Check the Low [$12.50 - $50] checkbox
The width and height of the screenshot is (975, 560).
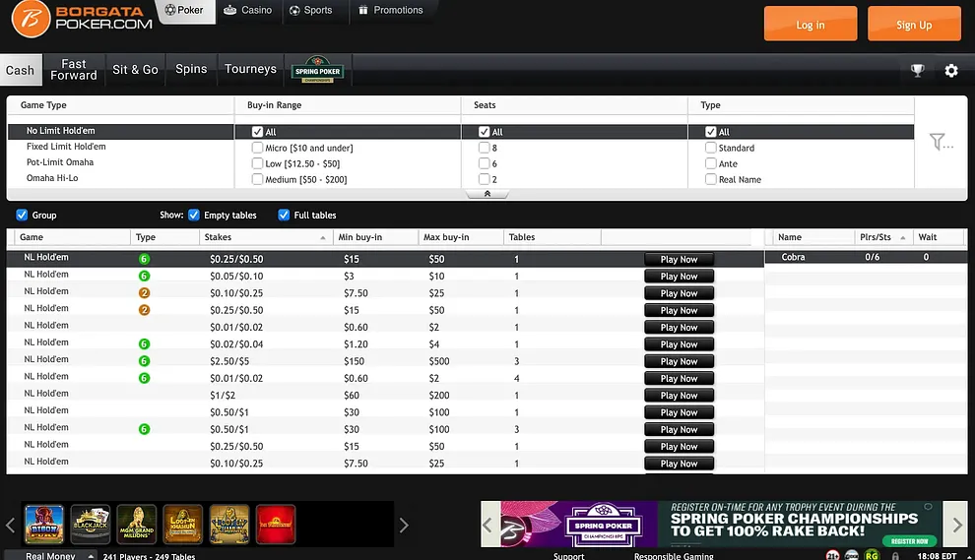click(257, 163)
